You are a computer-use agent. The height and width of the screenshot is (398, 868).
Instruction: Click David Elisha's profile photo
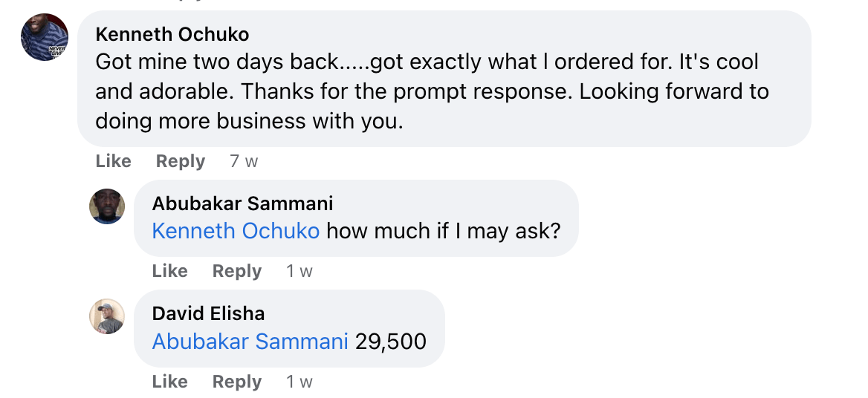click(x=107, y=317)
